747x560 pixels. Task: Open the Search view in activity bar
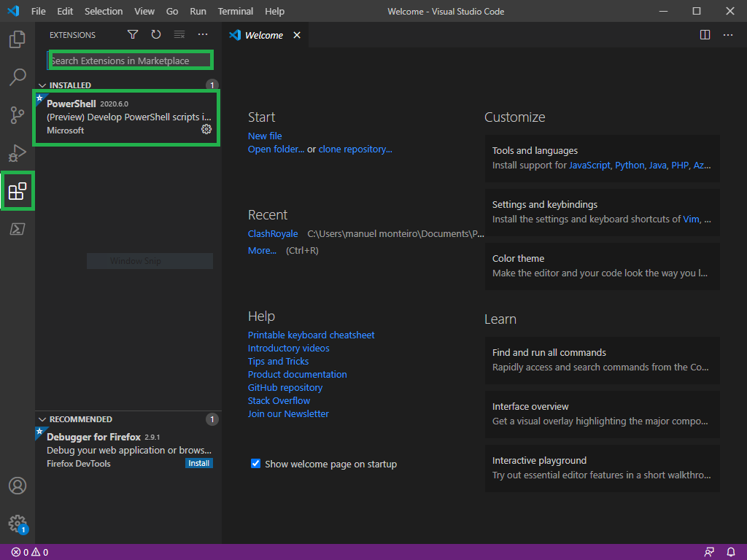pyautogui.click(x=18, y=77)
